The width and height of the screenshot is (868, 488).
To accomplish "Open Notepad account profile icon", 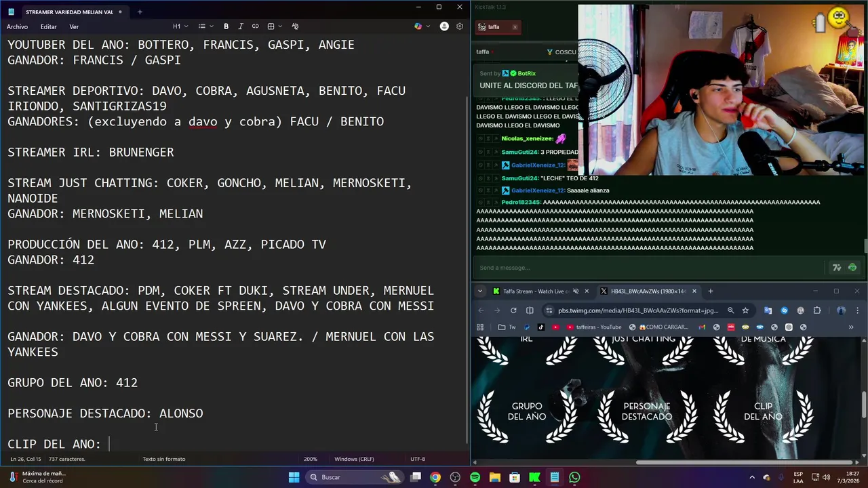I will [x=444, y=26].
